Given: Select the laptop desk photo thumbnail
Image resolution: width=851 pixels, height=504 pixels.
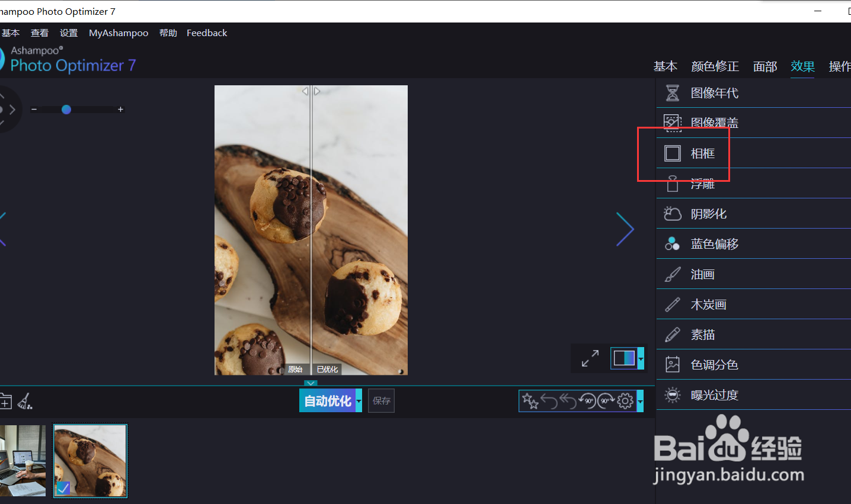Looking at the screenshot, I should (23, 461).
